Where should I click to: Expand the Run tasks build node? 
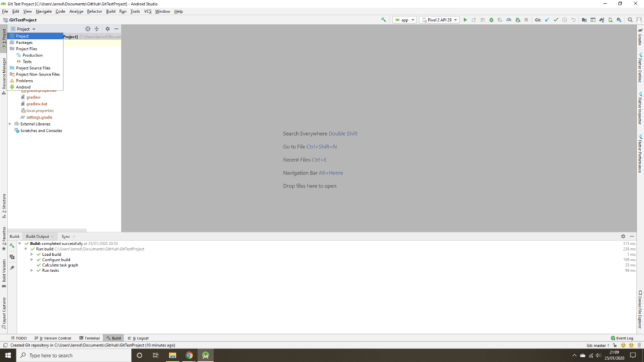(31, 270)
